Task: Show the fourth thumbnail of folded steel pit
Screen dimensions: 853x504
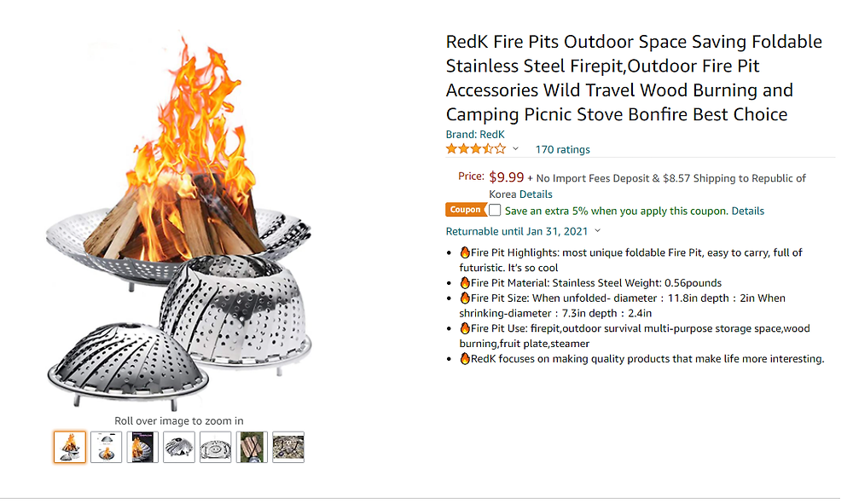Action: click(179, 447)
